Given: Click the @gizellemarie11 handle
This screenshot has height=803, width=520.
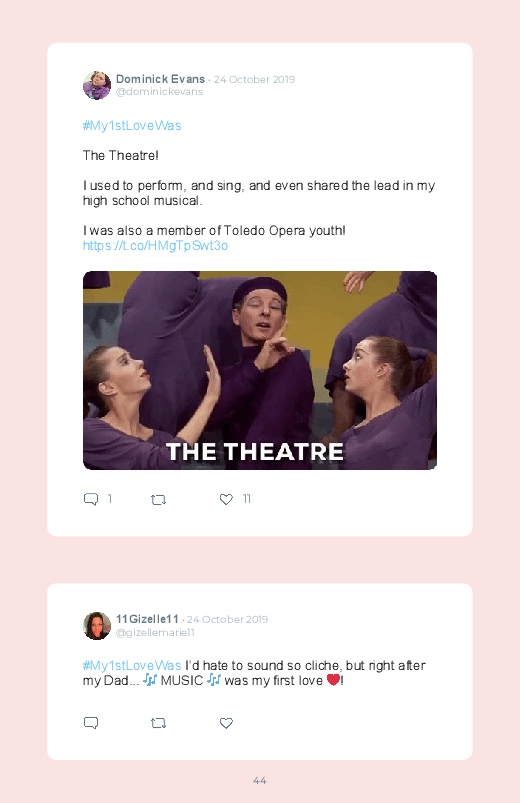Looking at the screenshot, I should click(155, 632).
